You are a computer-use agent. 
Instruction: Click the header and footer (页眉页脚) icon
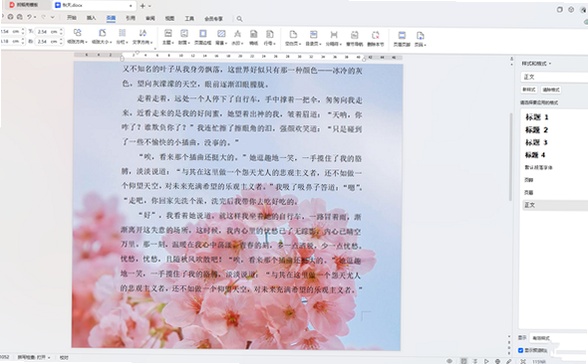(402, 38)
